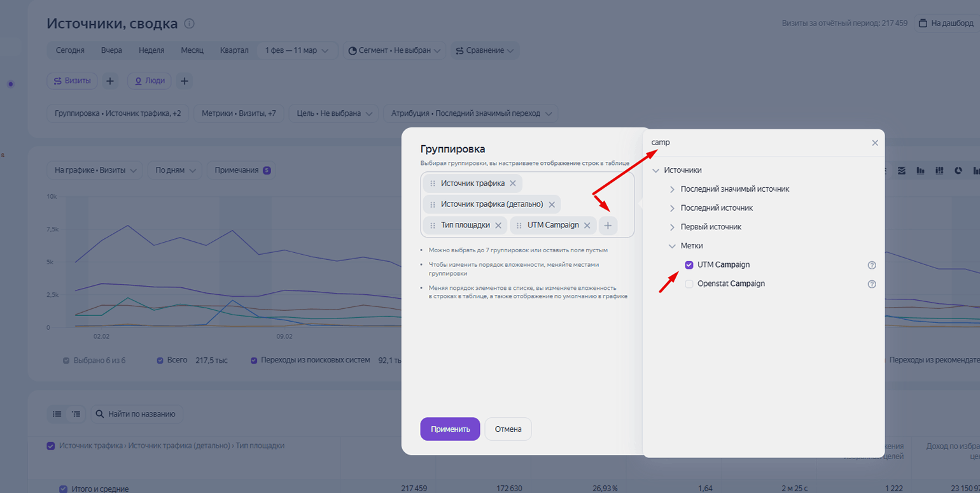Click the 'Отмена' button
Screen dimensions: 980x493
click(508, 429)
